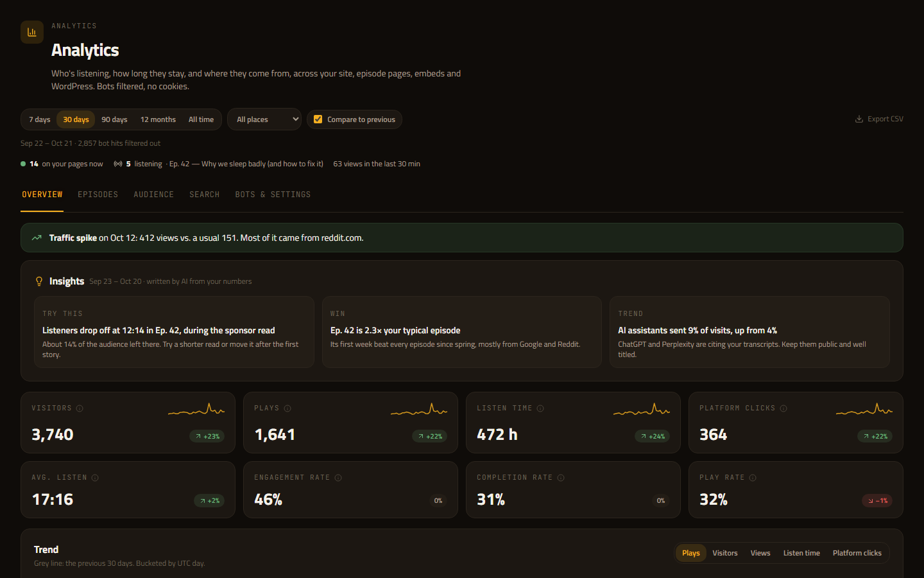Click the info icon next to Plays
924x578 pixels.
coord(287,408)
